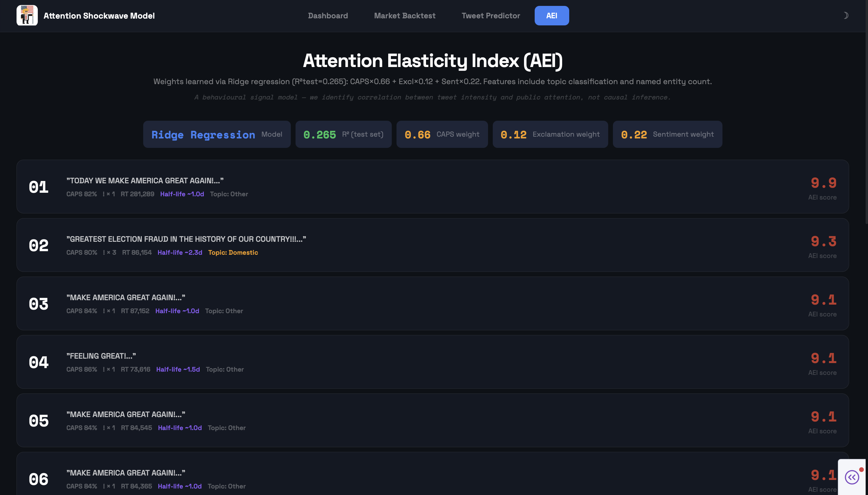Image resolution: width=868 pixels, height=495 pixels.
Task: Click the Attention Shockwave Model logo icon
Action: click(x=27, y=16)
